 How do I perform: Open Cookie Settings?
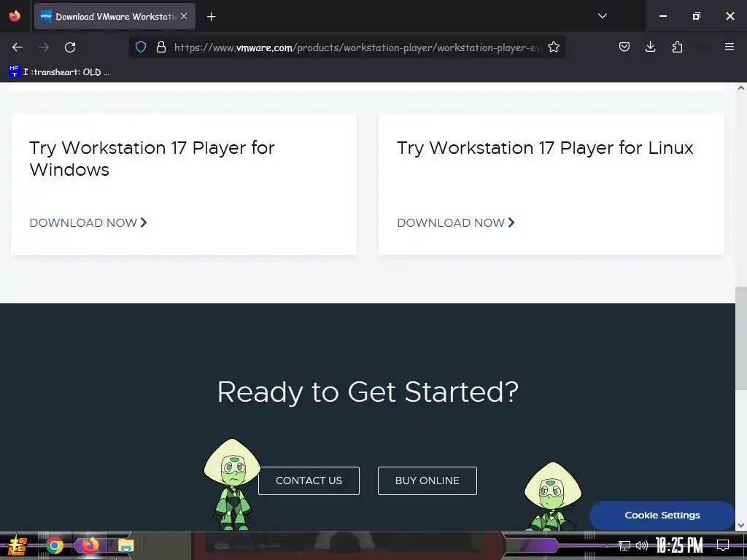point(662,516)
